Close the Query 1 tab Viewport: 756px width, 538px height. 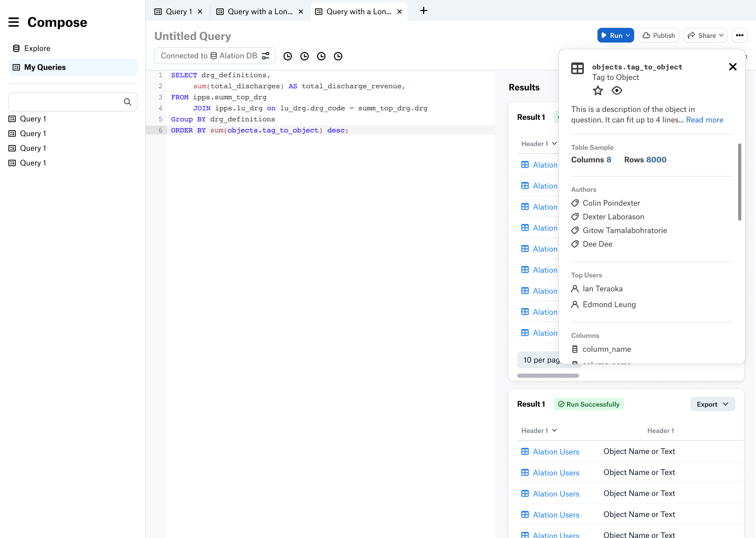pyautogui.click(x=200, y=12)
